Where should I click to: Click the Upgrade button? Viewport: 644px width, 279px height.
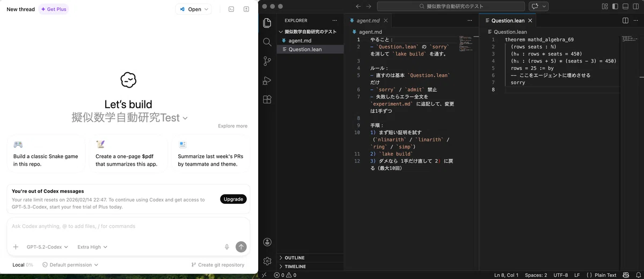point(233,199)
